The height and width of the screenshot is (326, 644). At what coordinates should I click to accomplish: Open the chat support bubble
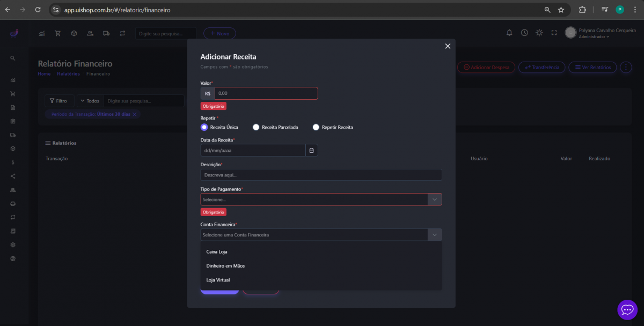tap(627, 309)
